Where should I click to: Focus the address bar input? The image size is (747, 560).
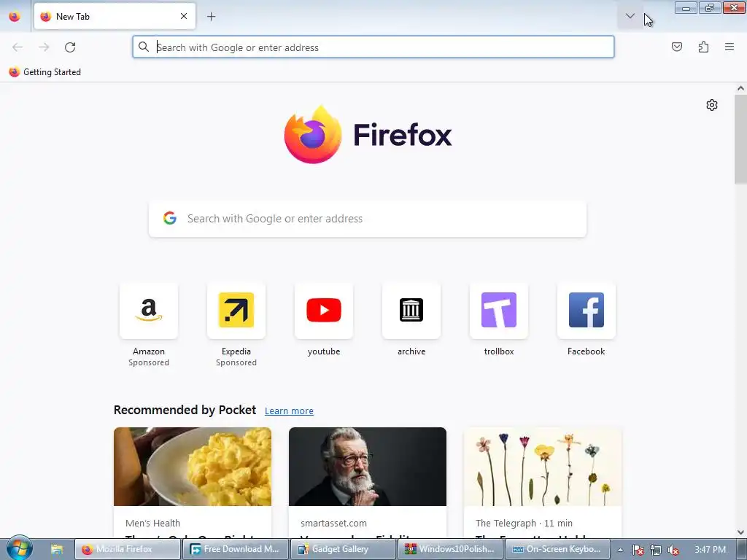tap(373, 47)
